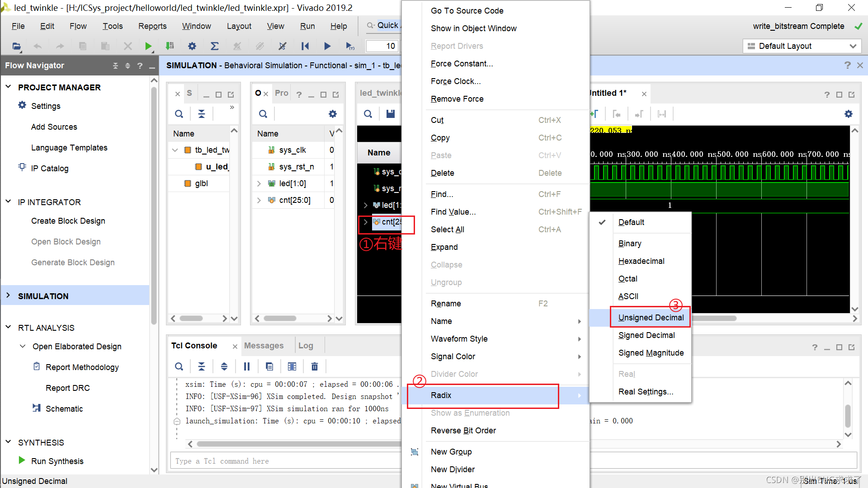Screen dimensions: 868x488
Task: Expand the cnt[25:0] object row
Action: (x=259, y=200)
